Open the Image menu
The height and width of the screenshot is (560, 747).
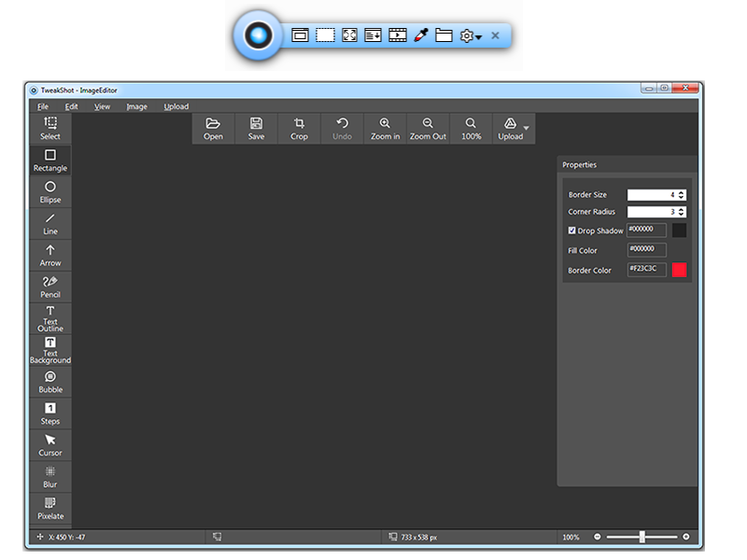click(x=136, y=106)
